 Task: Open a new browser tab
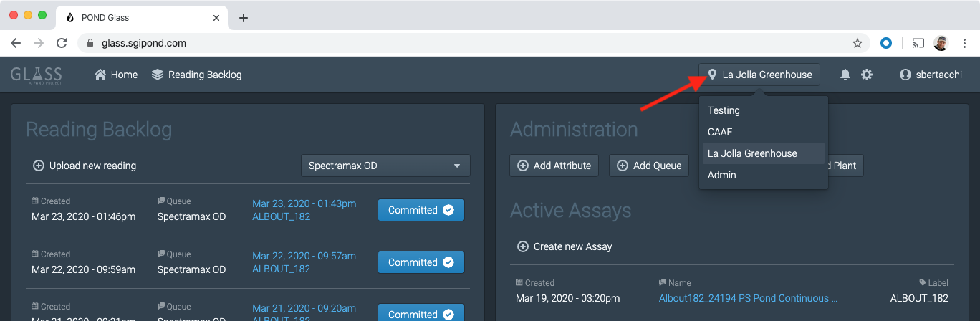tap(244, 18)
